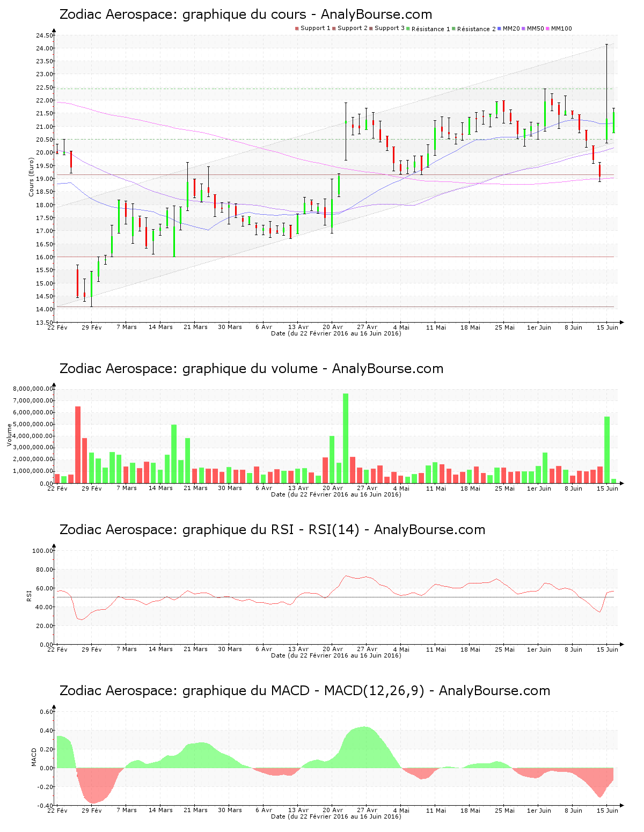Click the 24.50 tick on price axis

coord(45,35)
